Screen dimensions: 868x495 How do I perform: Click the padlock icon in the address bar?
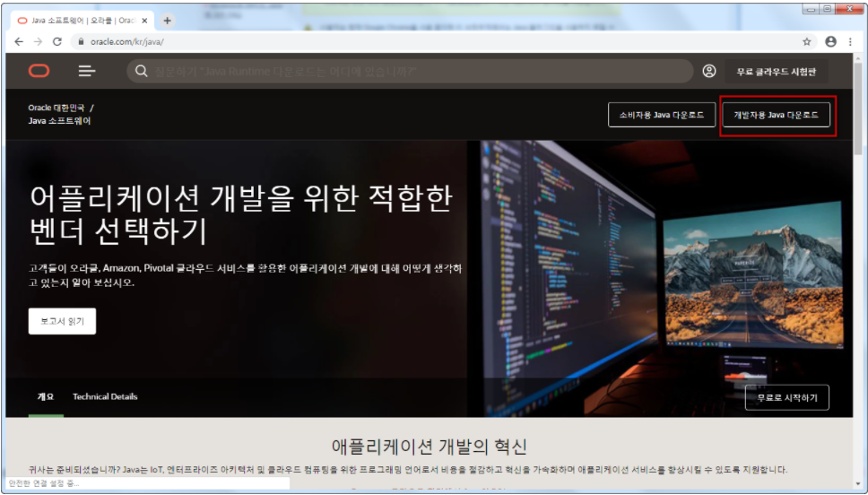click(x=82, y=41)
